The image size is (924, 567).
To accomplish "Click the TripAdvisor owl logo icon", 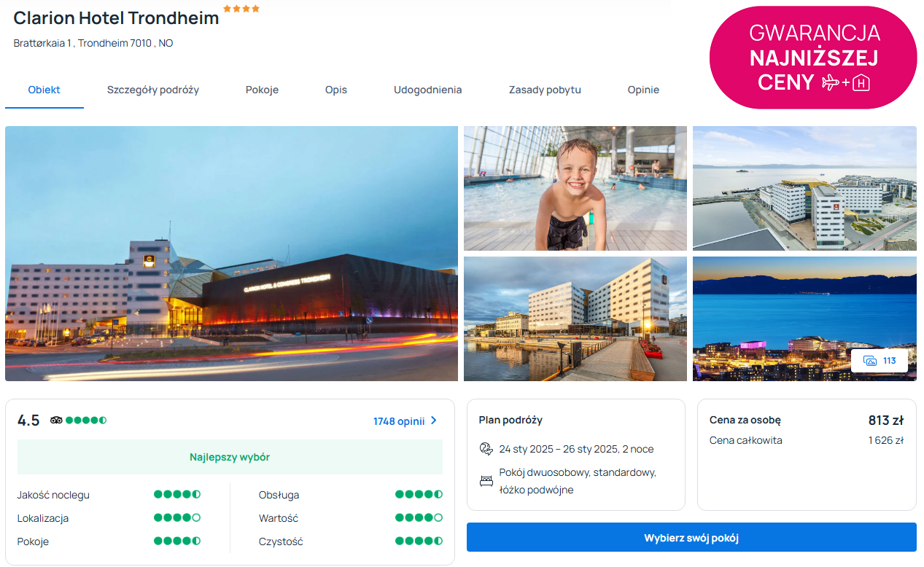I will tap(56, 421).
